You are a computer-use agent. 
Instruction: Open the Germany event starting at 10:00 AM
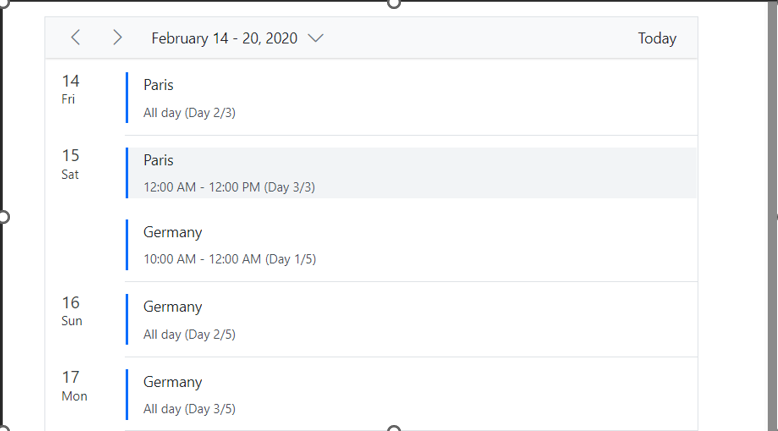[410, 245]
